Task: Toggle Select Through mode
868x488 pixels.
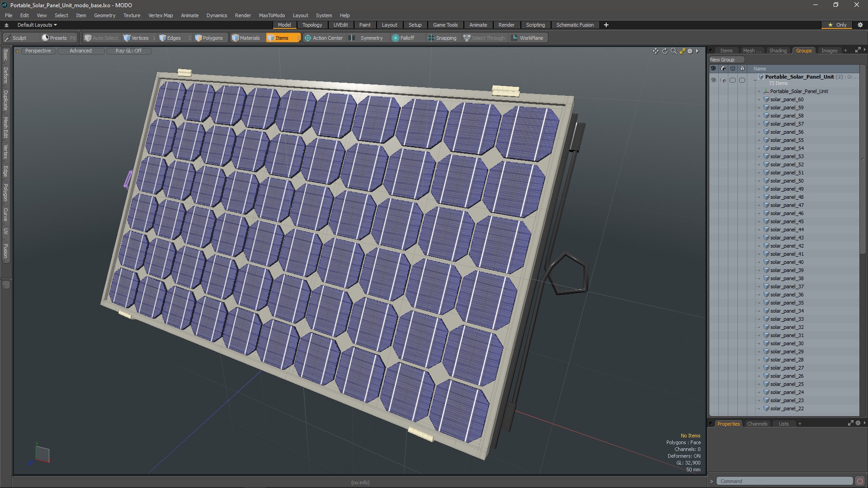Action: [x=484, y=38]
